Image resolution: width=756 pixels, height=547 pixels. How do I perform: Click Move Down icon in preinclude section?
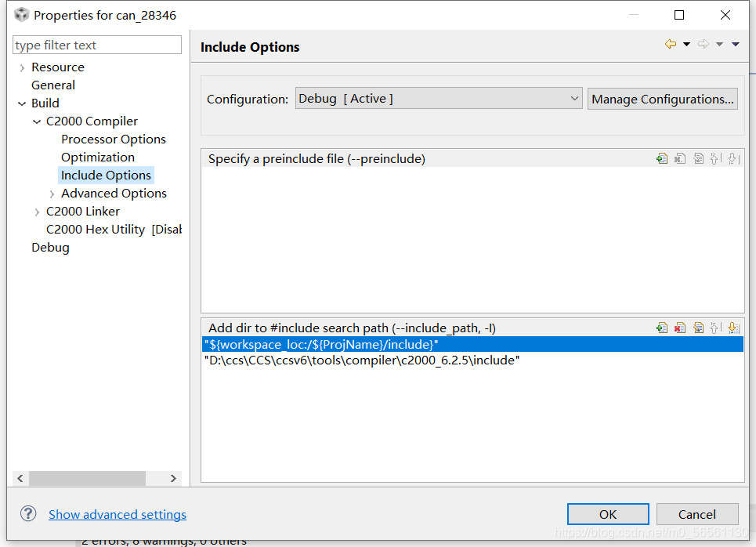pos(733,158)
